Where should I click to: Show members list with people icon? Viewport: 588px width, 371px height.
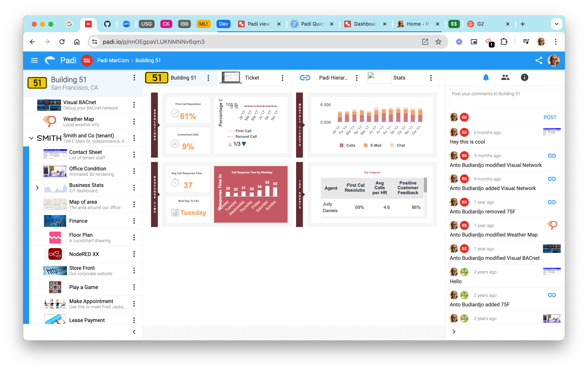click(505, 78)
